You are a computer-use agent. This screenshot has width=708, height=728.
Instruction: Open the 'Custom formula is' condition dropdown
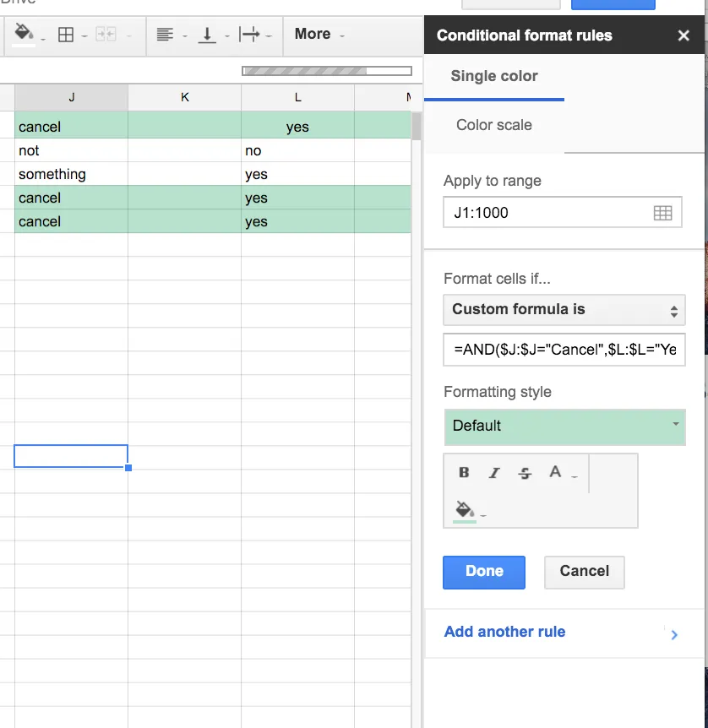coord(564,309)
